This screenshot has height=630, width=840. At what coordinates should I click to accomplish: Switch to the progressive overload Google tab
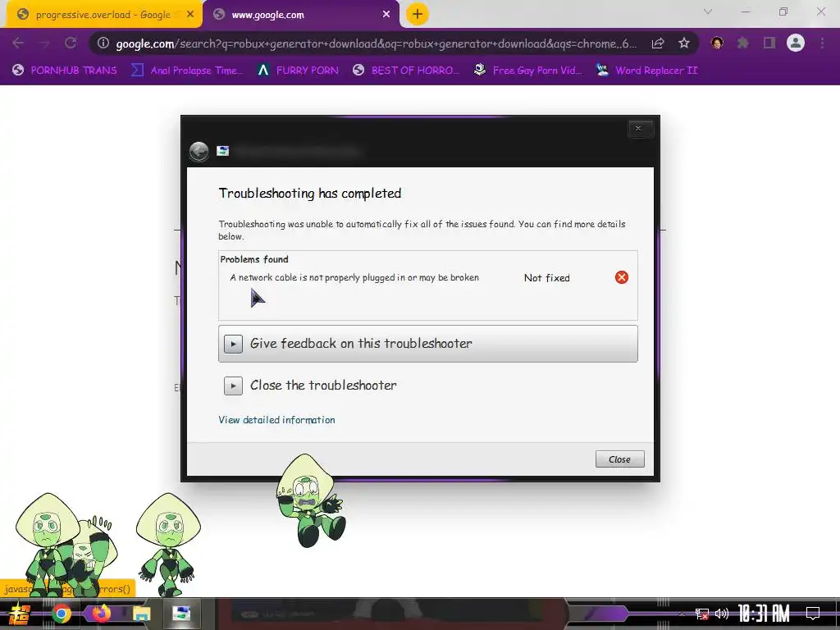(x=103, y=15)
